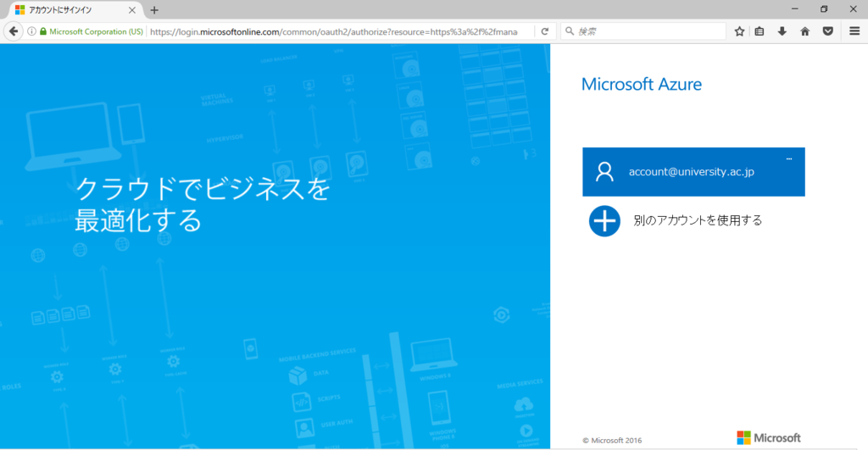The height and width of the screenshot is (450, 868).
Task: Click the user avatar icon on account tile
Action: click(x=604, y=171)
